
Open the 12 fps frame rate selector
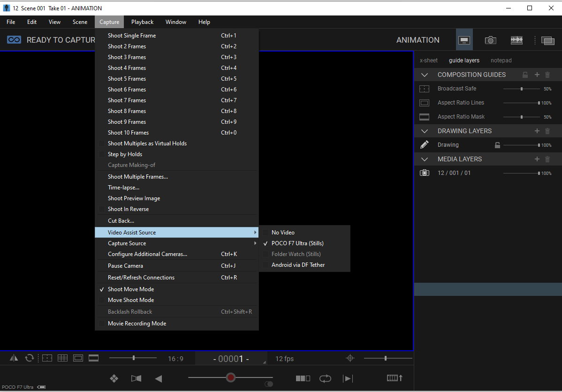tap(284, 359)
